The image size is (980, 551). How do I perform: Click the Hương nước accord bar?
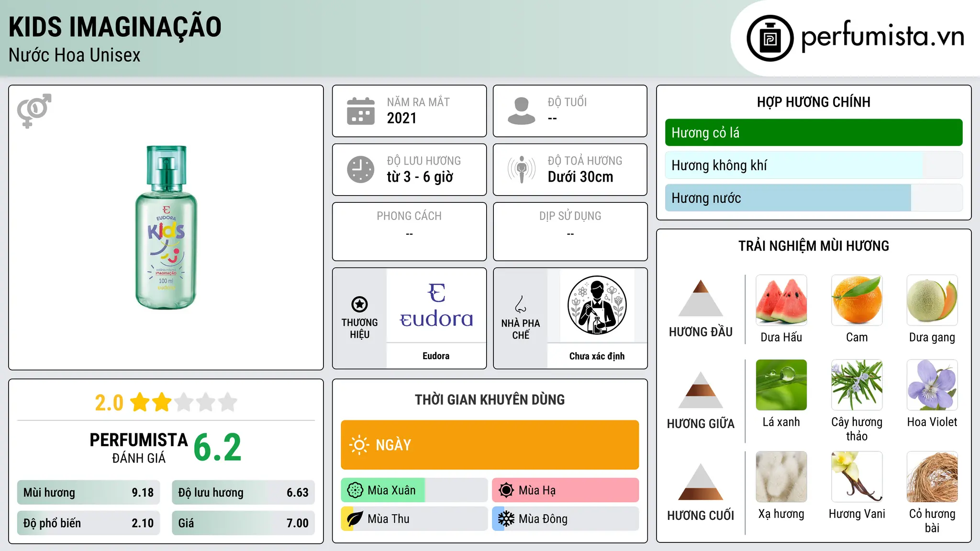pos(813,198)
